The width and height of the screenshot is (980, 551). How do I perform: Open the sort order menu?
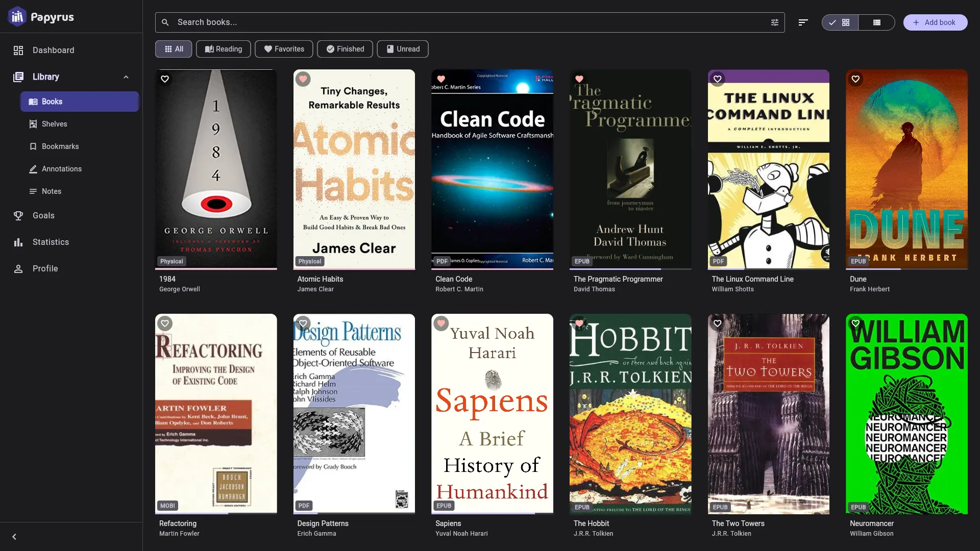tap(803, 22)
